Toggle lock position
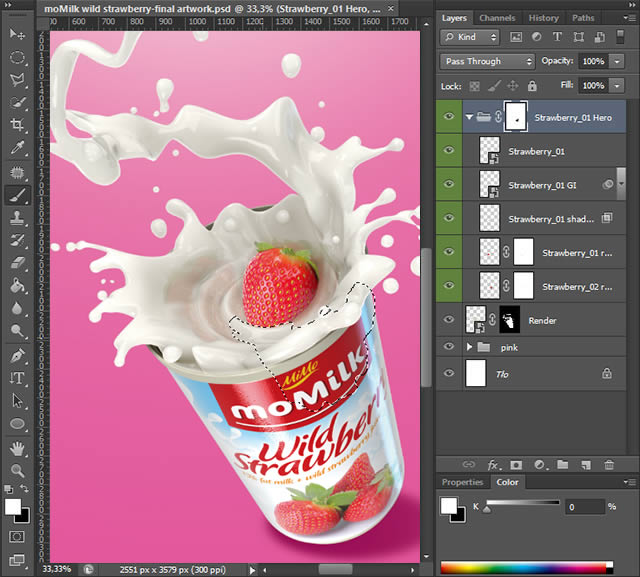640x577 pixels. coord(513,86)
